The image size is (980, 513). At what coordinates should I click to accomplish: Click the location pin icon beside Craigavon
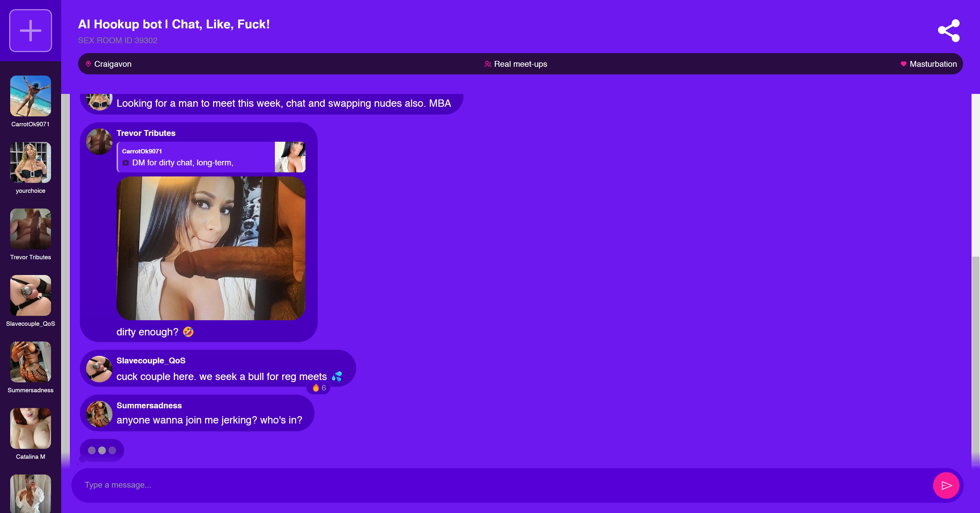pyautogui.click(x=88, y=64)
